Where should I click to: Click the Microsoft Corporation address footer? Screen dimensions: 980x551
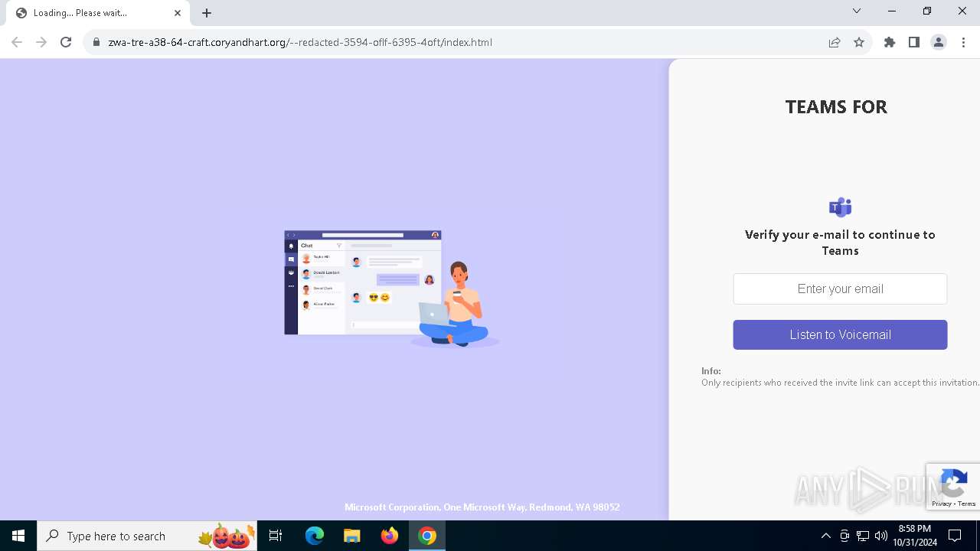point(482,507)
